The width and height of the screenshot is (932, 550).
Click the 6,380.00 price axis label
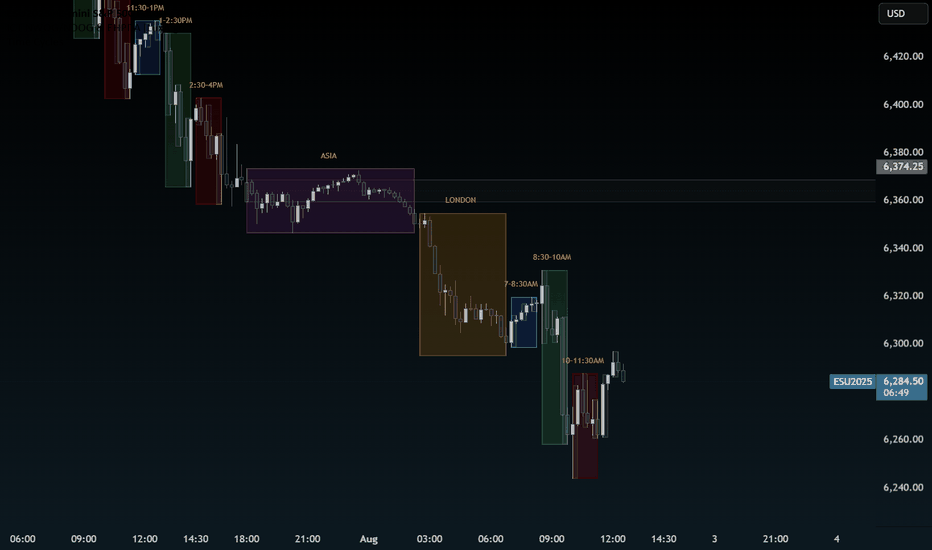pyautogui.click(x=903, y=152)
